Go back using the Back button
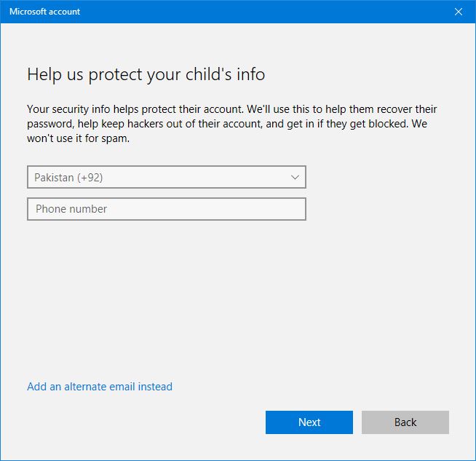Screen dimensions: 476x461 tap(405, 422)
